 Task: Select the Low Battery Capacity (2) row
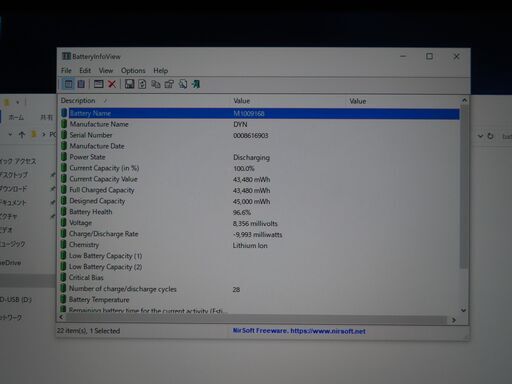pos(260,267)
